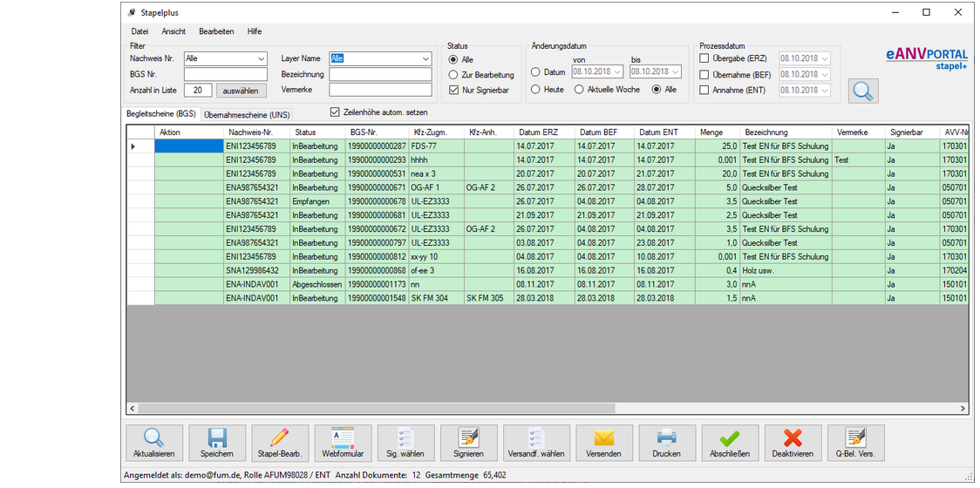Open the 'von' date picker dropdown
This screenshot has width=980, height=488.
point(617,71)
